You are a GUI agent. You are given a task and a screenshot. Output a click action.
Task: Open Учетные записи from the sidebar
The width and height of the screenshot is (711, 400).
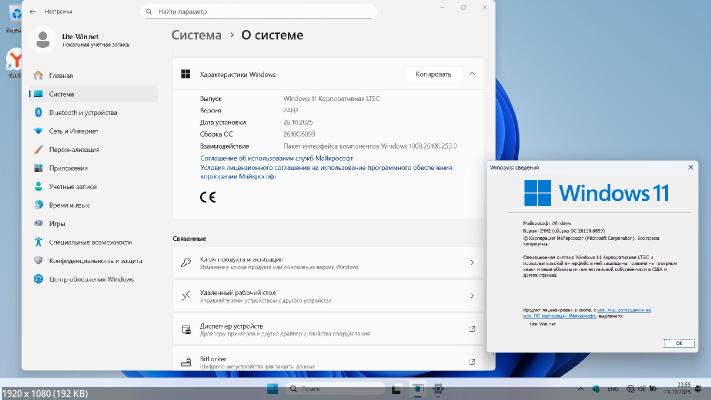[x=39, y=186]
